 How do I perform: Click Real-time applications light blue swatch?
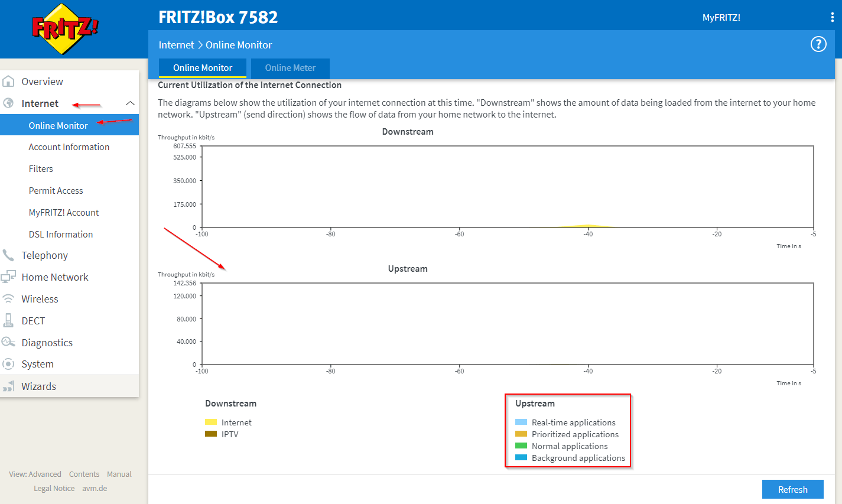521,422
